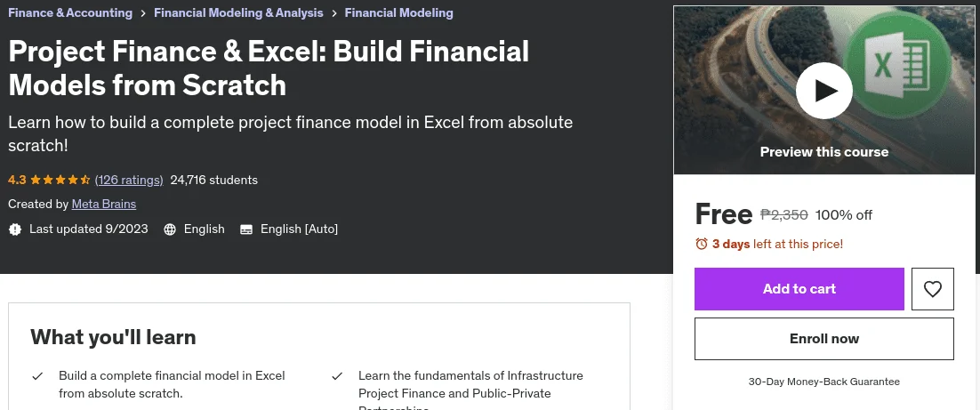This screenshot has width=980, height=410.
Task: Play the course preview video
Action: click(823, 91)
